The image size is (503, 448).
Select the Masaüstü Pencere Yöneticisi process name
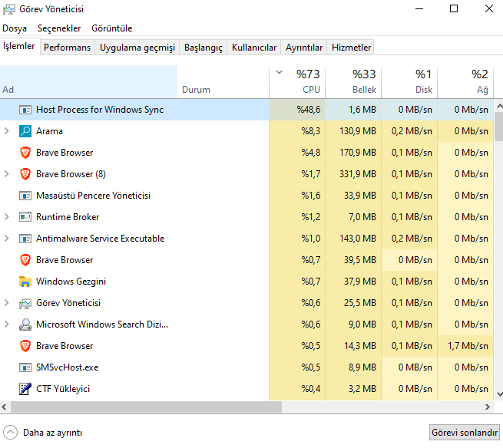[x=93, y=196]
